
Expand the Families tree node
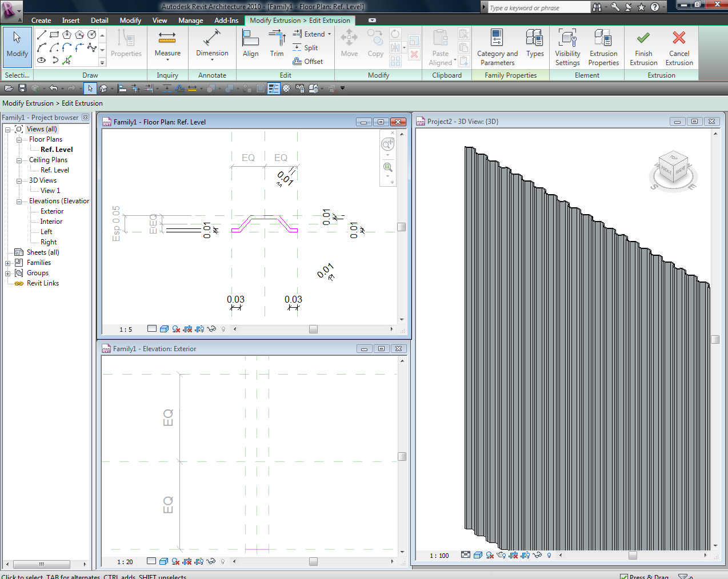coord(8,263)
